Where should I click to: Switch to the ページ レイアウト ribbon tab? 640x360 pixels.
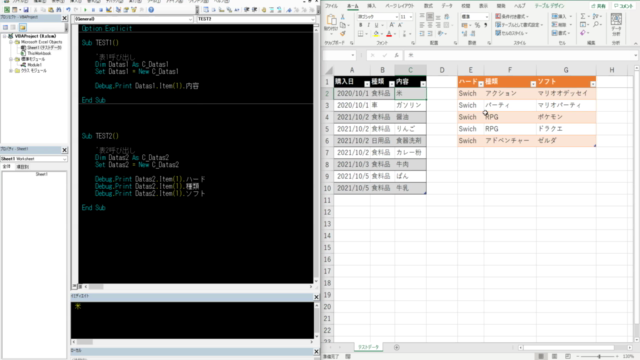pyautogui.click(x=400, y=6)
